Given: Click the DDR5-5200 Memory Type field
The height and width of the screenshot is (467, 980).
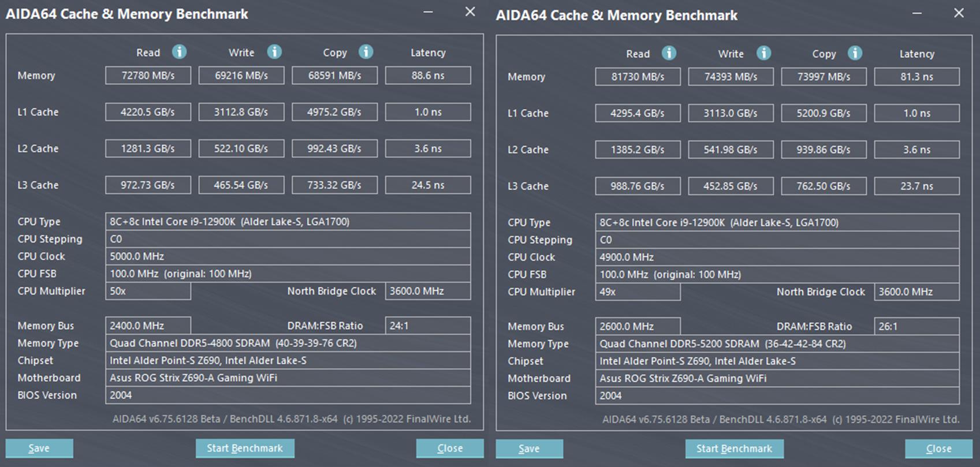Looking at the screenshot, I should 777,344.
